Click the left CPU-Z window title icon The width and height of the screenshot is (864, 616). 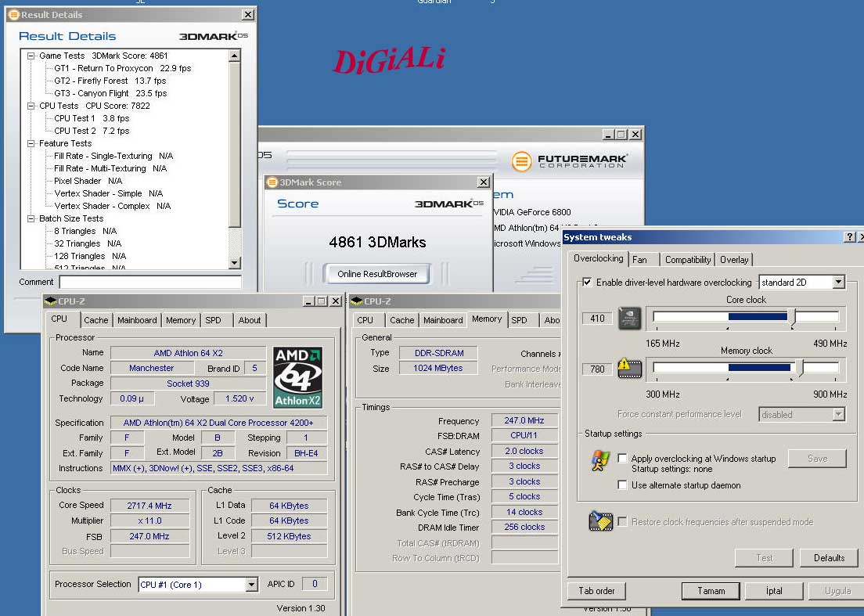click(x=51, y=301)
